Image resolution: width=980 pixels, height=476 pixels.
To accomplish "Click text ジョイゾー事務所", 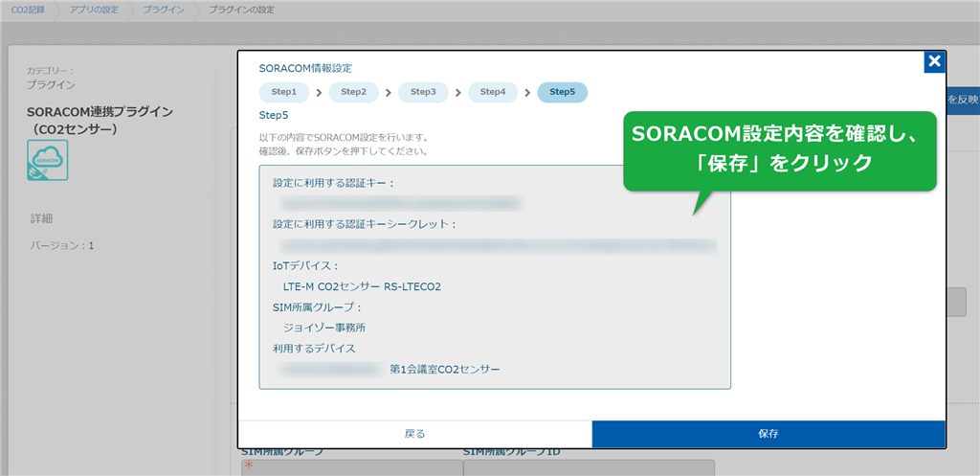I will [324, 328].
